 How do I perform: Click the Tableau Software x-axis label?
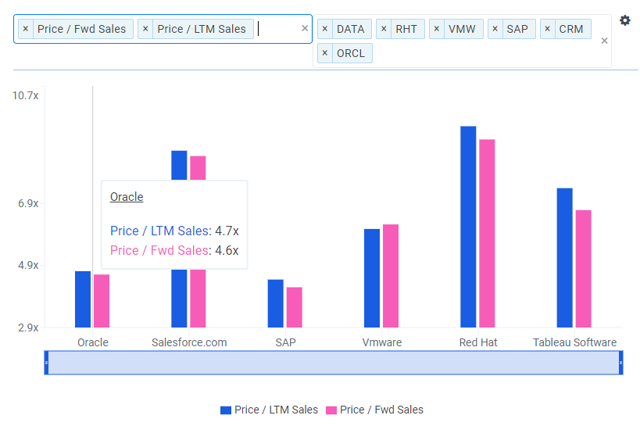click(575, 342)
